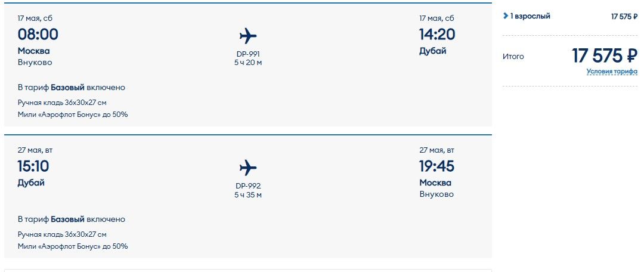
Task: Click Базовый tariff name in return flight
Action: click(67, 220)
